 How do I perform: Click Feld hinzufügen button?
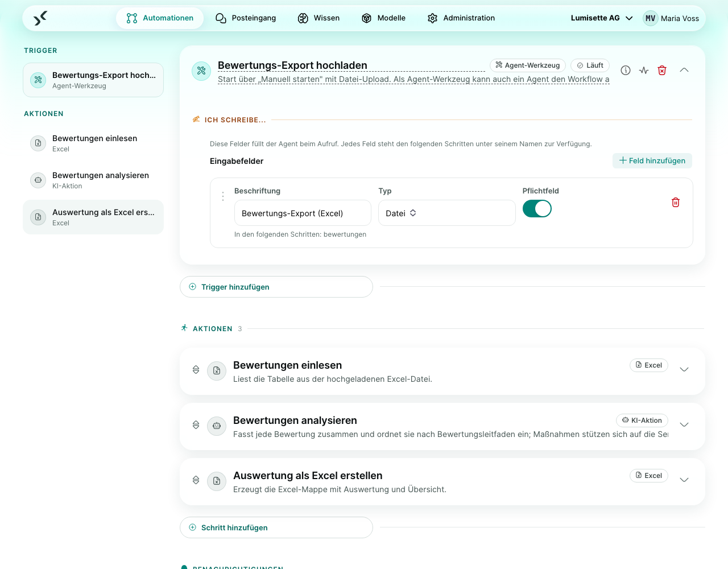652,161
